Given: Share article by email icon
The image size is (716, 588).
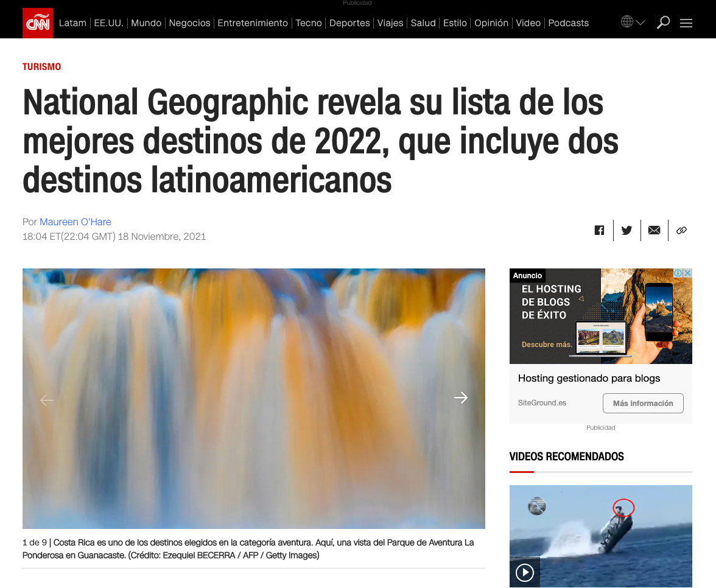Looking at the screenshot, I should click(x=654, y=230).
